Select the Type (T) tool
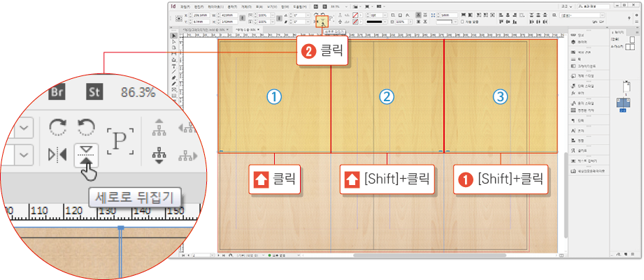The image size is (644, 280). [173, 66]
